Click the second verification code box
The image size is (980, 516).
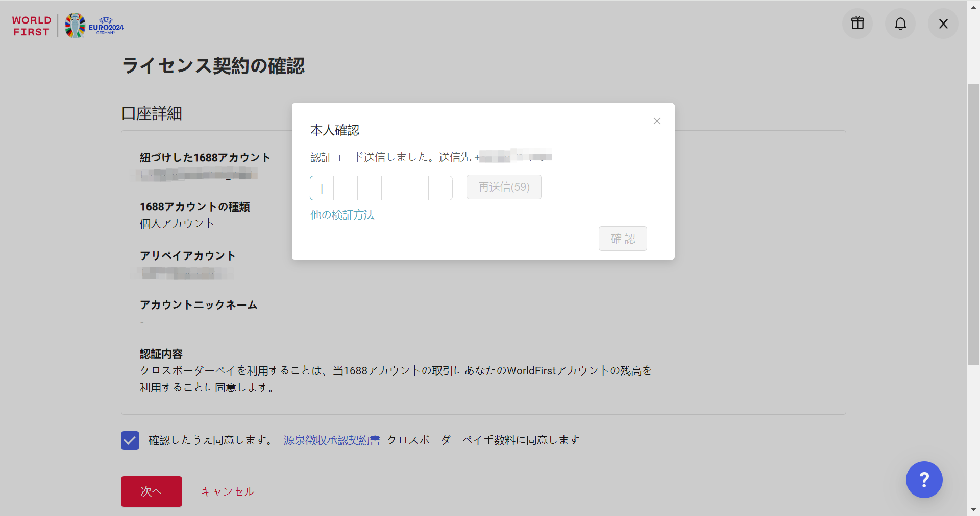point(346,188)
